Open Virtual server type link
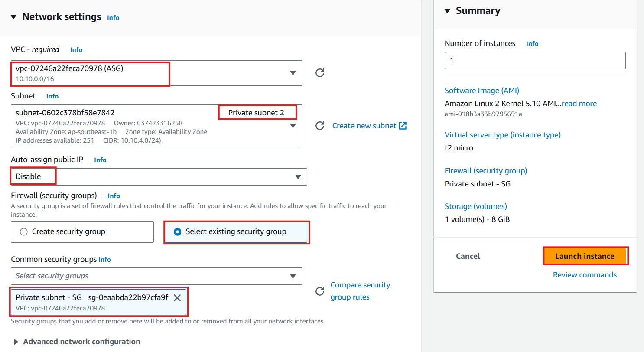Screen dimensions: 644x352 (x=503, y=135)
